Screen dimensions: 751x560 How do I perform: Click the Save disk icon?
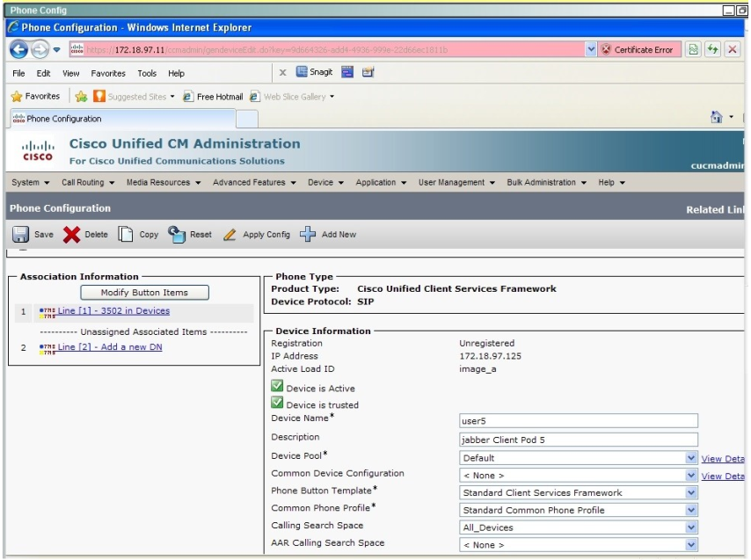pyautogui.click(x=20, y=235)
